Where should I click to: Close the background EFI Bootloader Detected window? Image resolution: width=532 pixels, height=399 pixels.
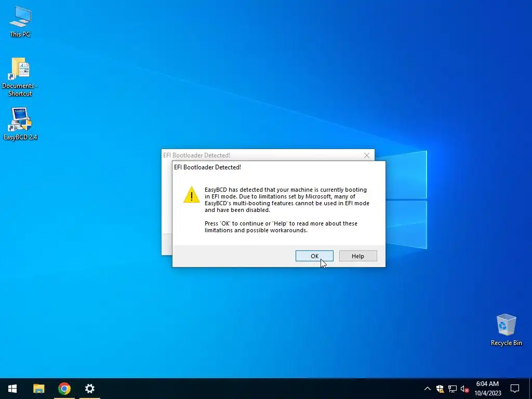point(366,155)
